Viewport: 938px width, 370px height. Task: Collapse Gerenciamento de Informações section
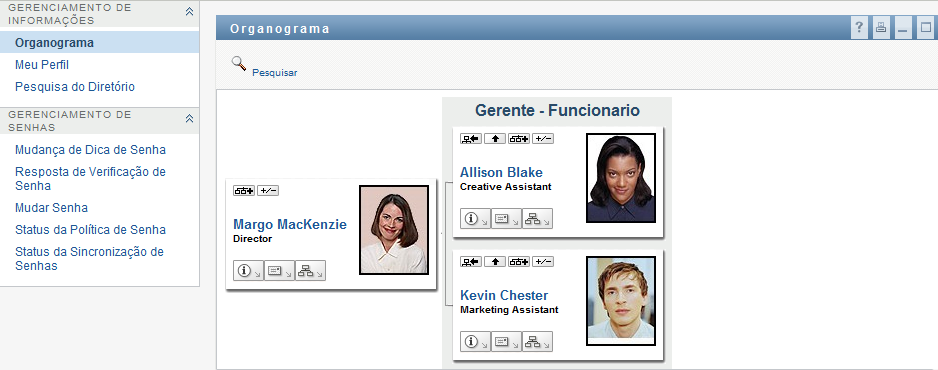189,11
